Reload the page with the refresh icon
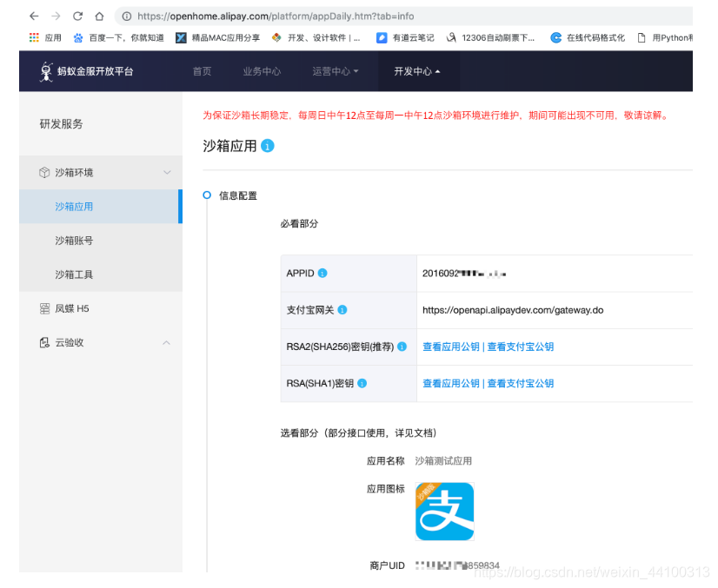 pyautogui.click(x=78, y=17)
